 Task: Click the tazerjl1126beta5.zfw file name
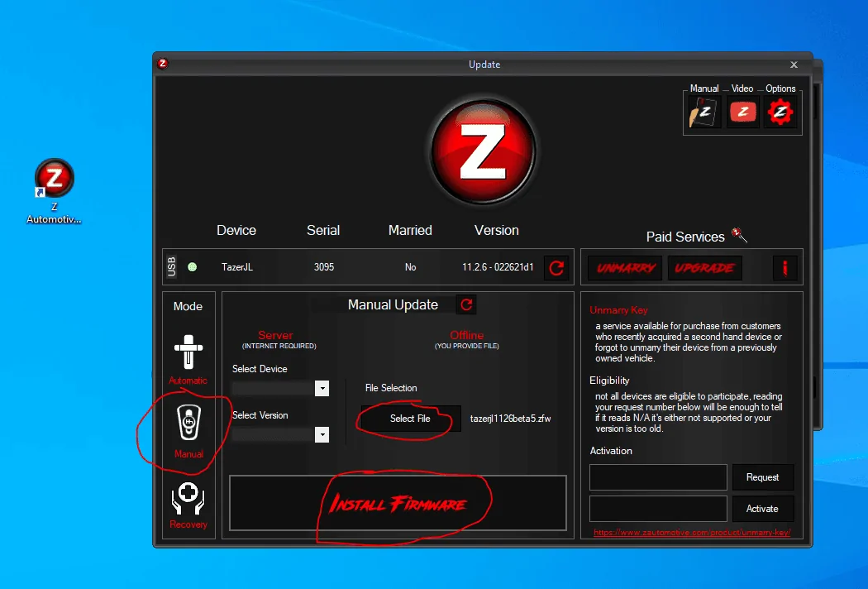(510, 419)
